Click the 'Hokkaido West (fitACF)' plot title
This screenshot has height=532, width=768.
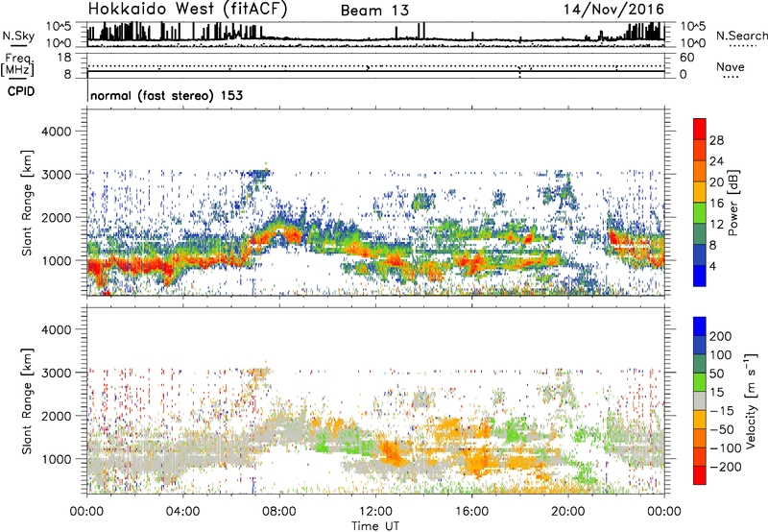coord(187,9)
